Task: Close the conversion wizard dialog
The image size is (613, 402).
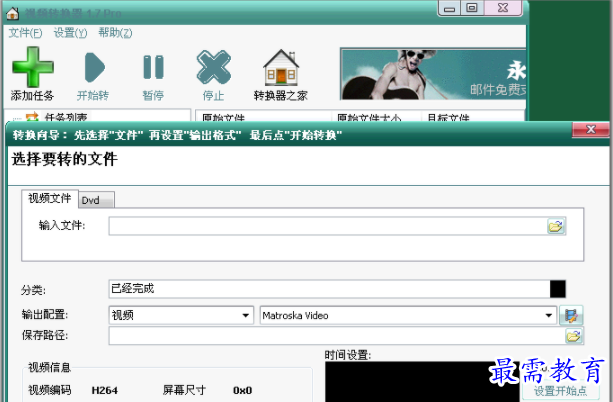Action: tap(590, 129)
